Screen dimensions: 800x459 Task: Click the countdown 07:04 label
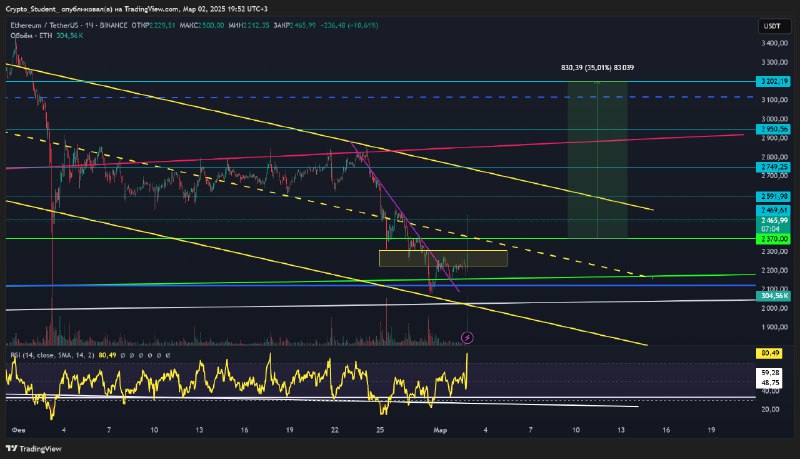[x=770, y=229]
